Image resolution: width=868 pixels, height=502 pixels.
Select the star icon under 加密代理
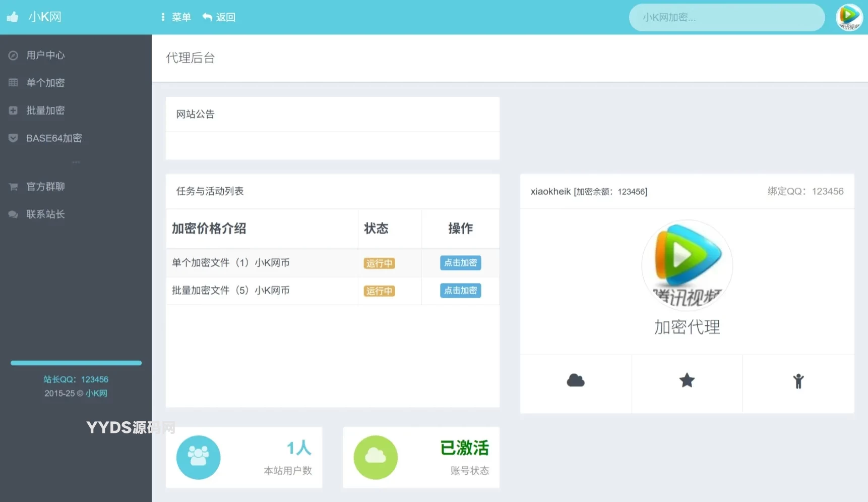point(687,380)
